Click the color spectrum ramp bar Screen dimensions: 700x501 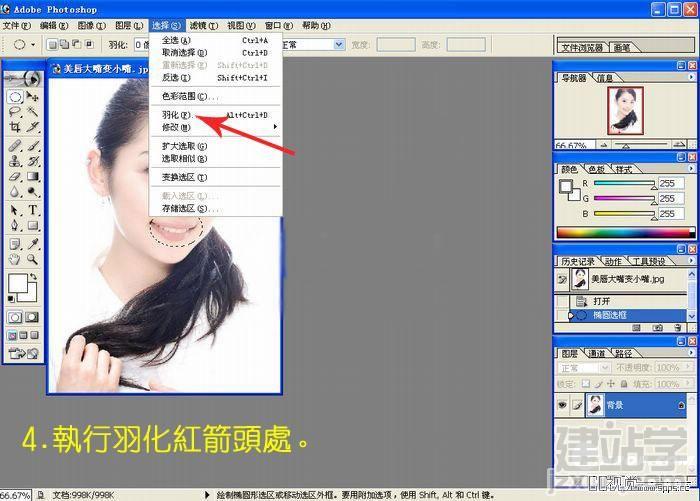625,232
